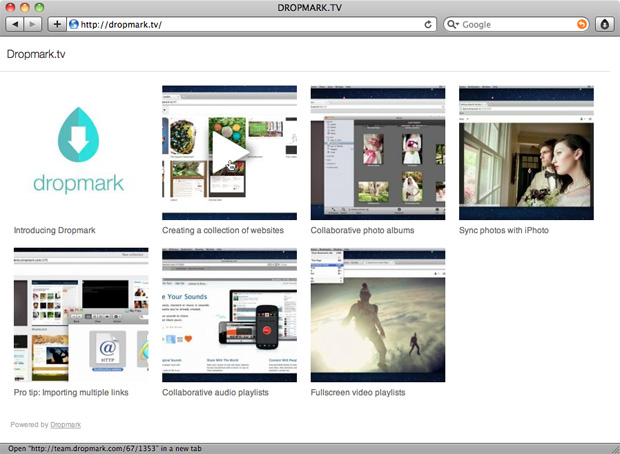Click the status bar link text
The image size is (620, 454).
[x=105, y=448]
